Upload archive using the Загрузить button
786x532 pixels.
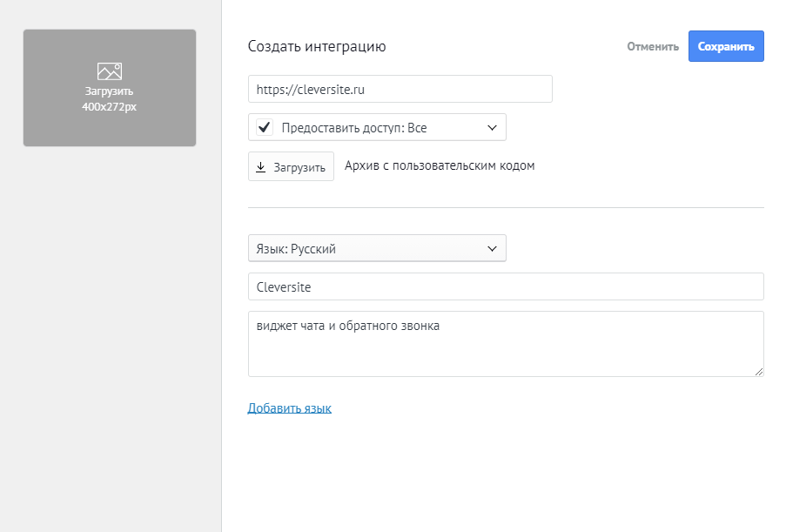[x=291, y=166]
